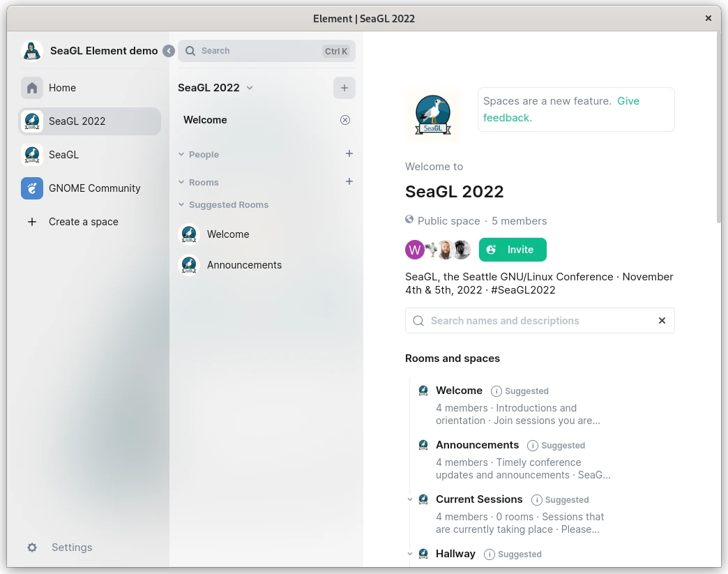728x574 pixels.
Task: Show info icon beside Hallway Suggested
Action: pyautogui.click(x=490, y=554)
